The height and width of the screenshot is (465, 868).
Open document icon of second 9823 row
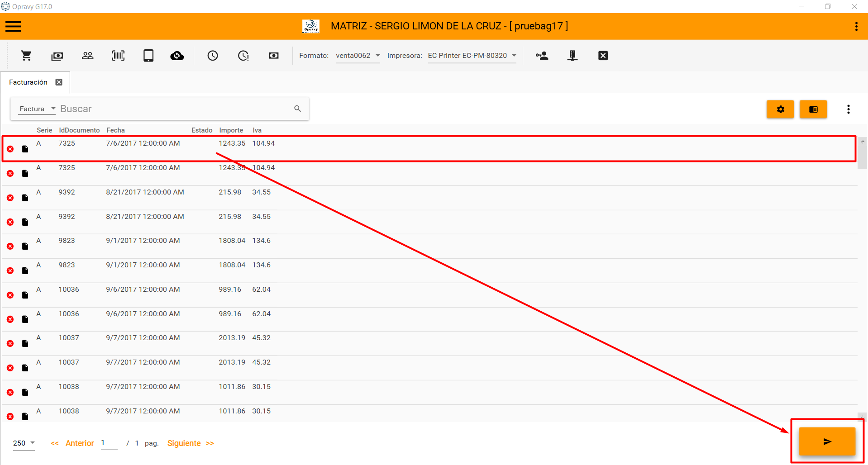(25, 270)
